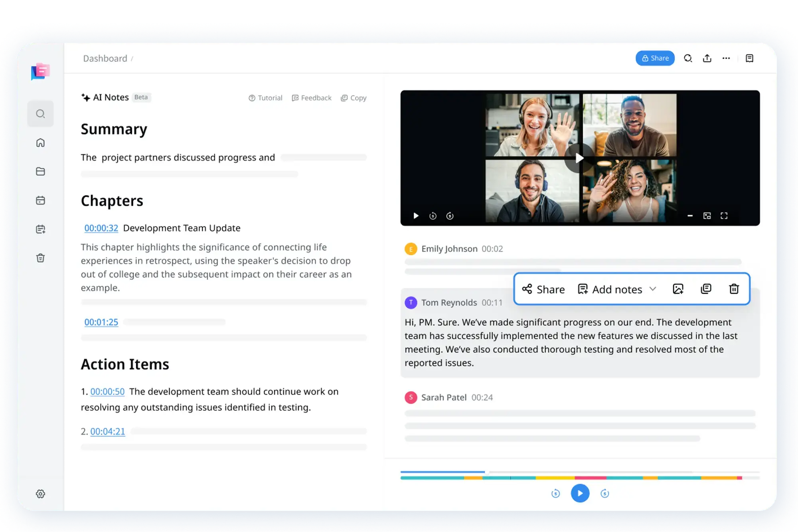Open the trash icon in the left sidebar
The image size is (798, 532).
[40, 258]
